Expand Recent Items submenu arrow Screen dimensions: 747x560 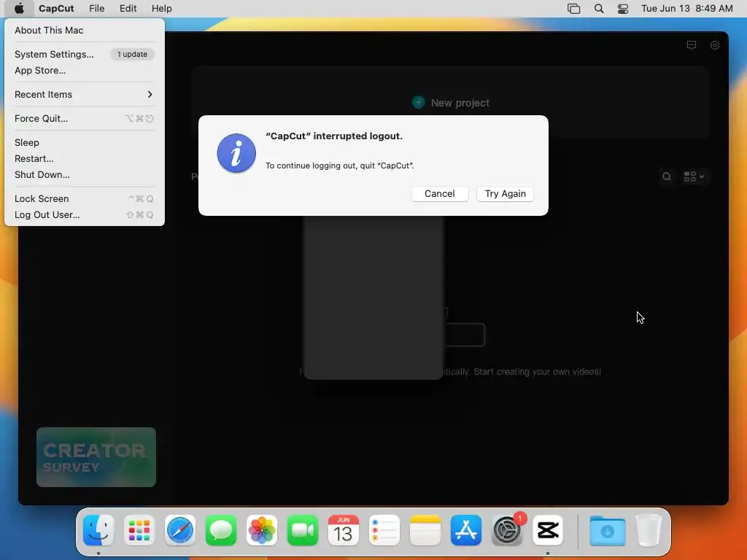(150, 94)
